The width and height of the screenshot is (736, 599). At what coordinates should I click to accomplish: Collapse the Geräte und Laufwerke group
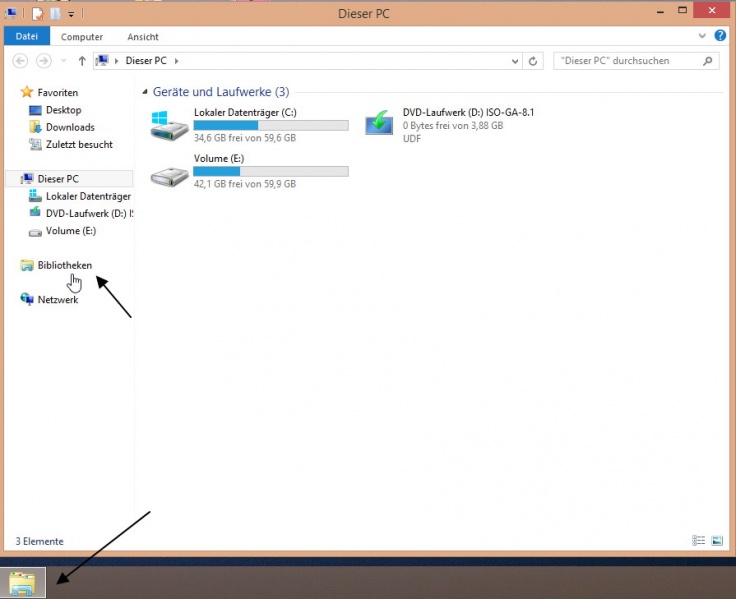pos(145,92)
